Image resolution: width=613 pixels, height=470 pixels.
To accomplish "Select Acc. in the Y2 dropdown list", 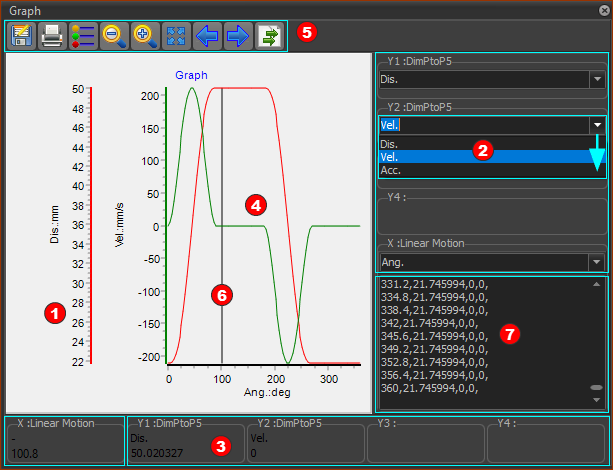I will pyautogui.click(x=492, y=170).
